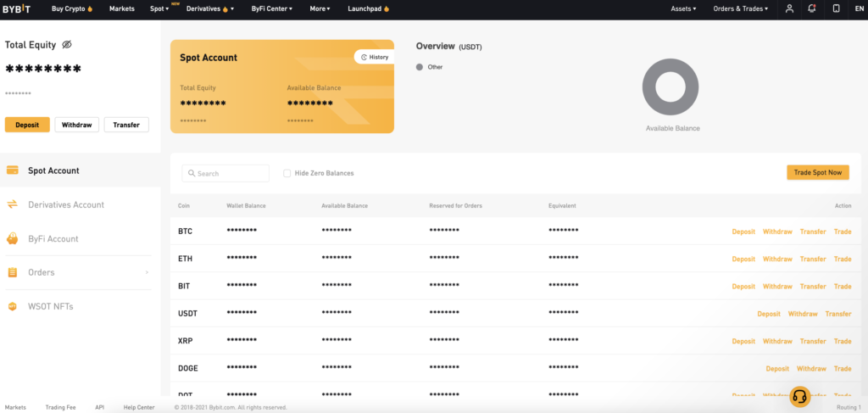Click Deposit link in BIT row
The height and width of the screenshot is (413, 868).
(x=743, y=287)
